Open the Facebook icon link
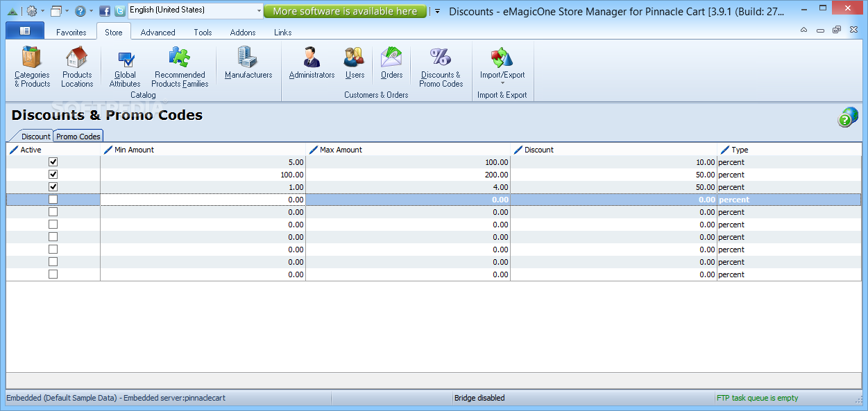 coord(105,11)
